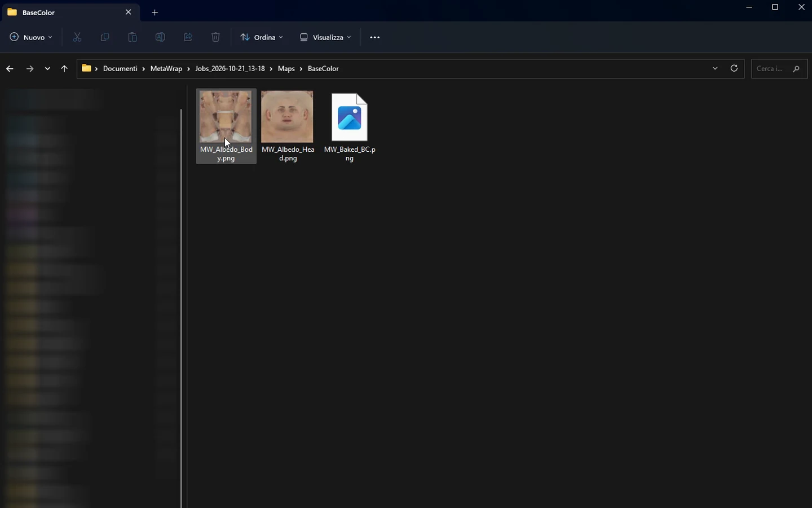Open the Ordina sort dropdown
812x508 pixels.
[262, 37]
